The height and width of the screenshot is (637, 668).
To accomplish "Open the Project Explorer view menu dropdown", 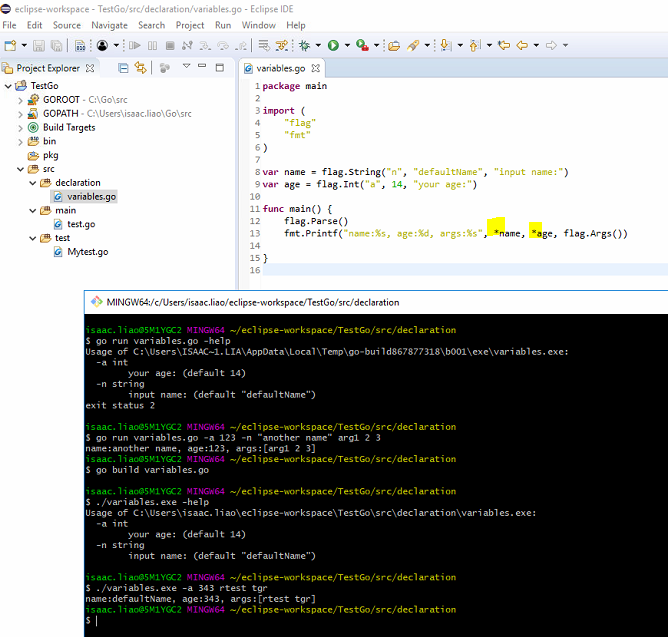I will click(x=186, y=68).
